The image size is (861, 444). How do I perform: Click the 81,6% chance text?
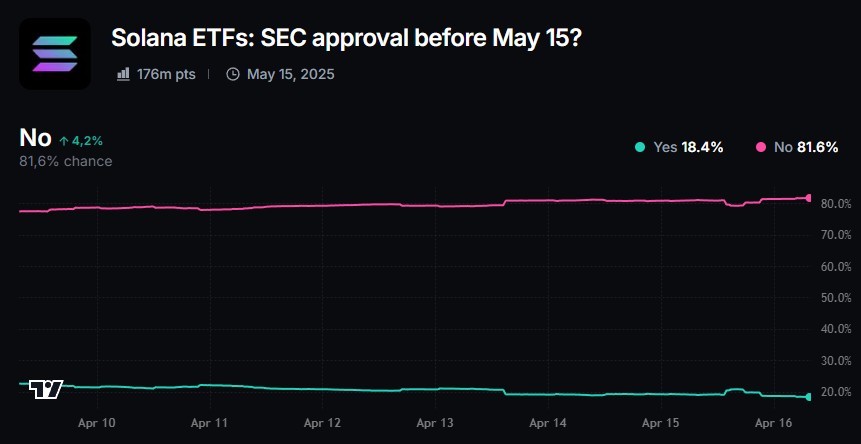tap(66, 161)
